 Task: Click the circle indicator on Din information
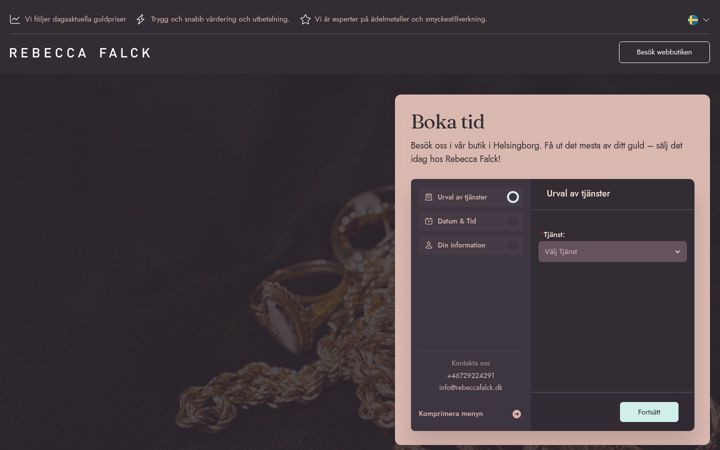click(513, 245)
